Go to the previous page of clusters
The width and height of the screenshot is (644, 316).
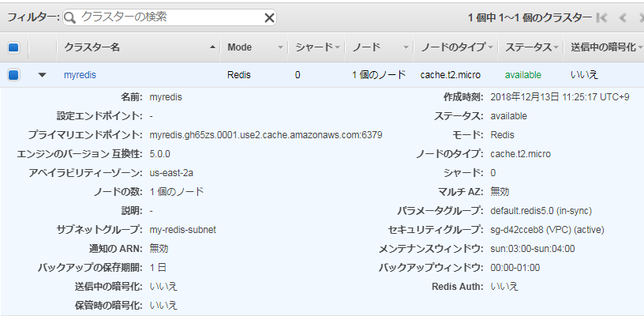[623, 17]
